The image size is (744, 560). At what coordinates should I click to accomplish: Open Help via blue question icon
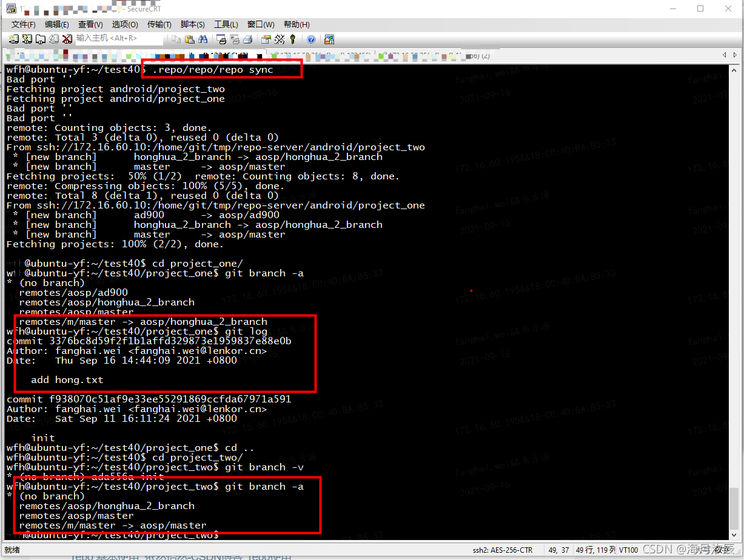[x=311, y=39]
